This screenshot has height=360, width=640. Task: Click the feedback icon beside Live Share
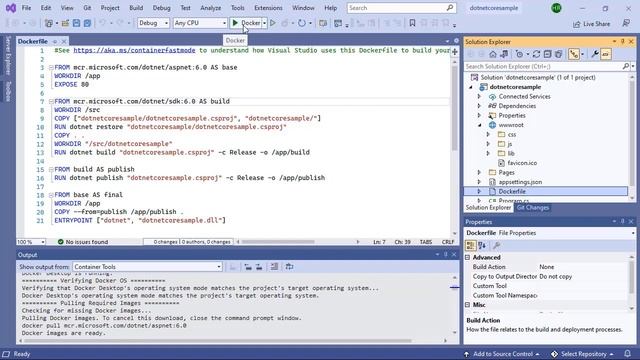coord(626,24)
